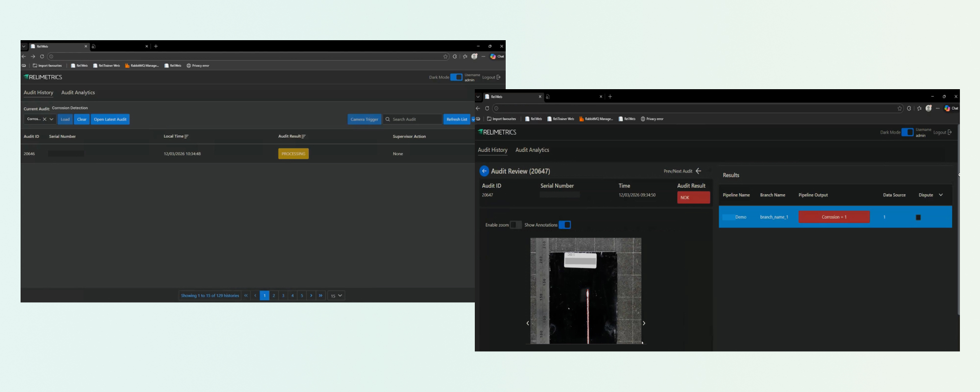Go to page 3 of audit histories
Screen dimensions: 980x392
[283, 295]
